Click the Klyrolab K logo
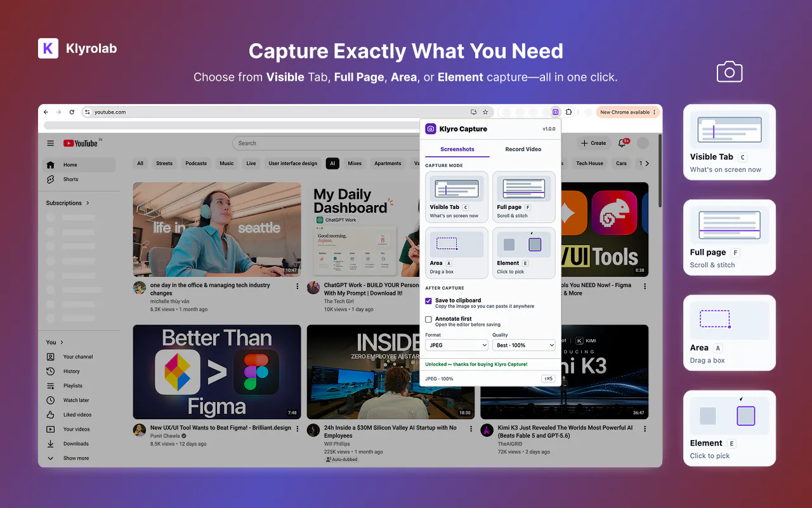 [x=48, y=48]
